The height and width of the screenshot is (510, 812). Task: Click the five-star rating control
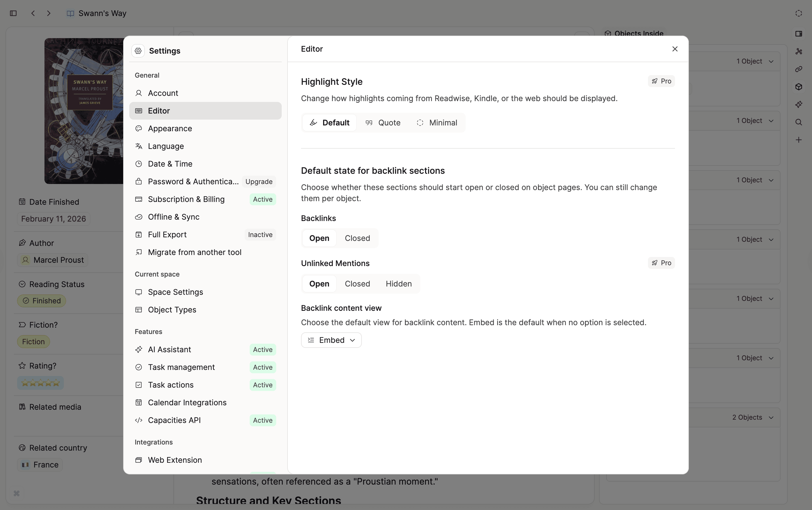[41, 383]
